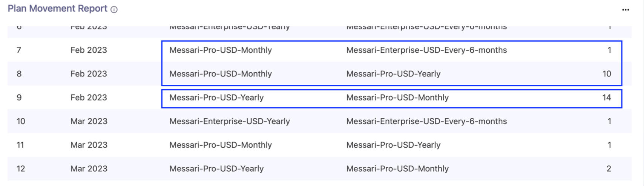Click Messari-Pro-USD-Monthly destination plan in row 12
This screenshot has height=186, width=644.
click(397, 169)
